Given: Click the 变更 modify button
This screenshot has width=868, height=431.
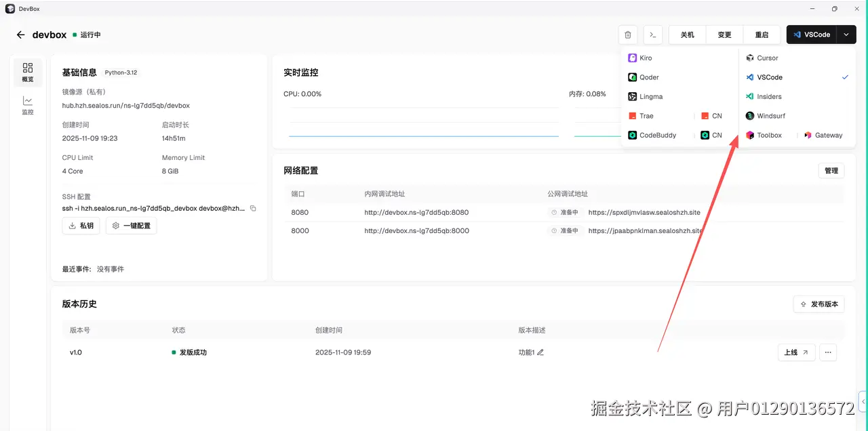Looking at the screenshot, I should (x=724, y=35).
